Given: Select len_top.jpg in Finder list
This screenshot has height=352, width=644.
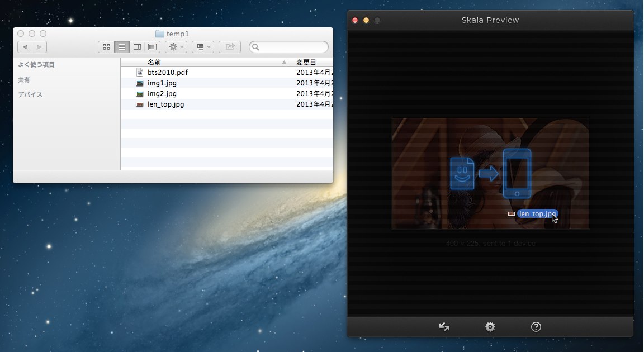Looking at the screenshot, I should coord(227,104).
